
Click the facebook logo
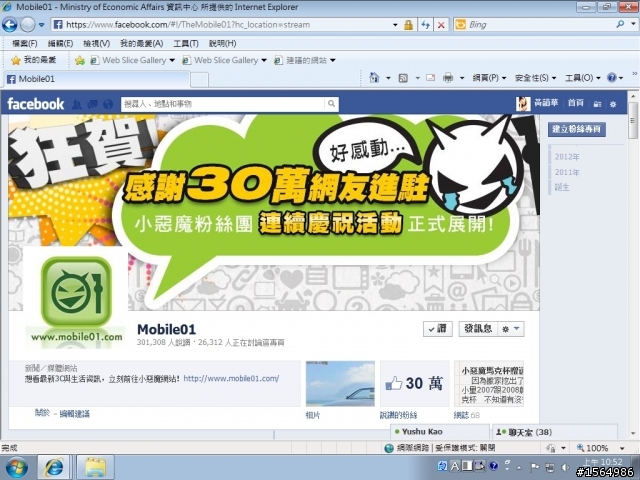pyautogui.click(x=36, y=104)
